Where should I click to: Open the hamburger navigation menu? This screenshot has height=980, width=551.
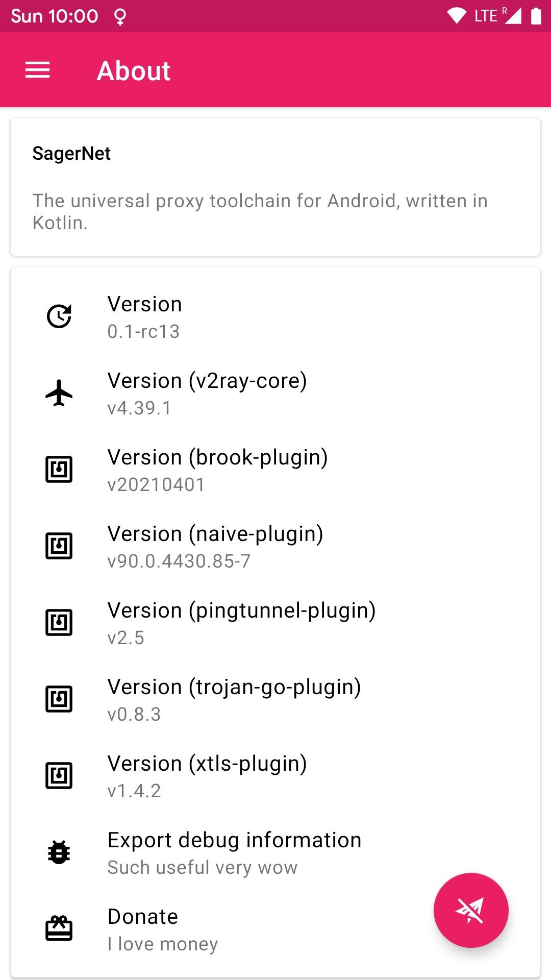pyautogui.click(x=38, y=70)
